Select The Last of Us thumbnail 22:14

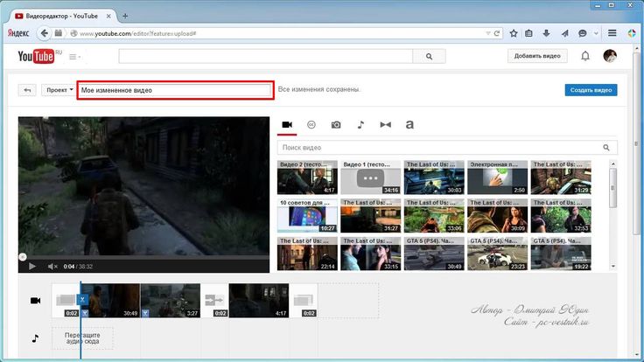pos(307,254)
